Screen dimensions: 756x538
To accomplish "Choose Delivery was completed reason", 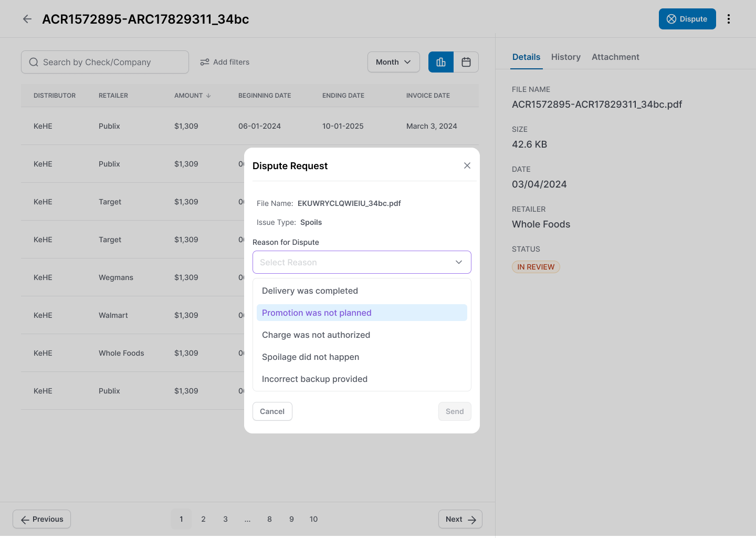I will point(362,291).
